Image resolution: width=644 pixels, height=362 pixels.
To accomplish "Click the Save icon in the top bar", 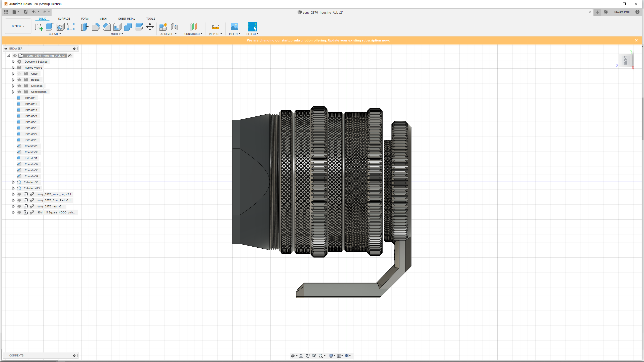I will pos(25,12).
